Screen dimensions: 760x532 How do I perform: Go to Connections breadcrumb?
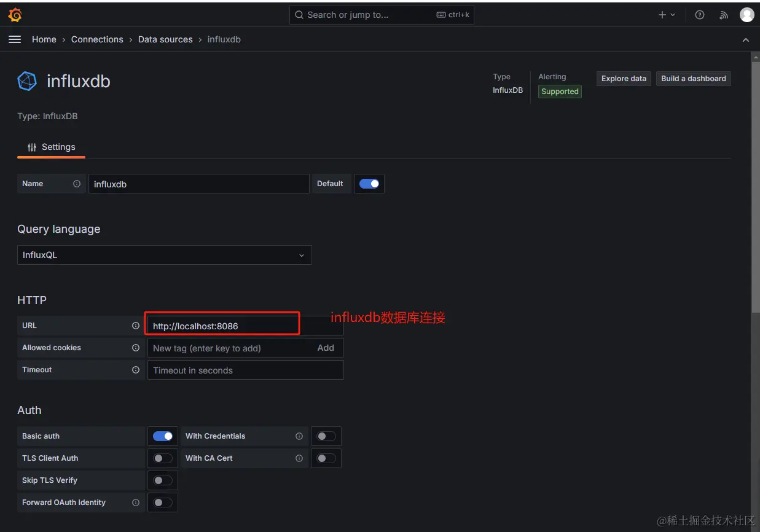click(97, 39)
